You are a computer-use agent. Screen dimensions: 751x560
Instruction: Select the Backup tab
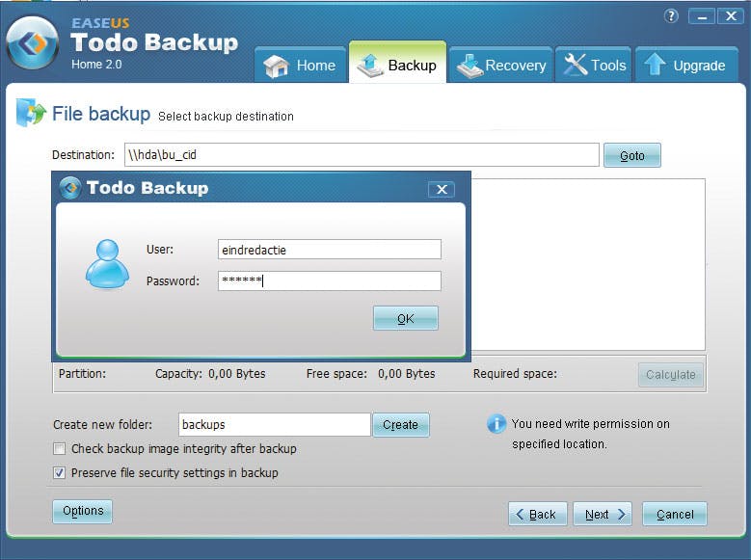click(x=397, y=64)
